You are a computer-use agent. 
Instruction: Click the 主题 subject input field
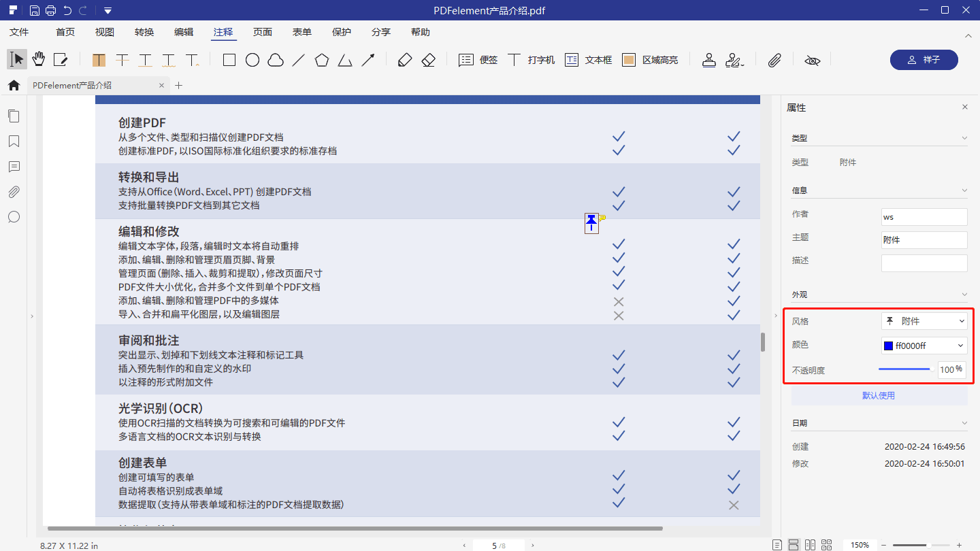[x=924, y=240]
